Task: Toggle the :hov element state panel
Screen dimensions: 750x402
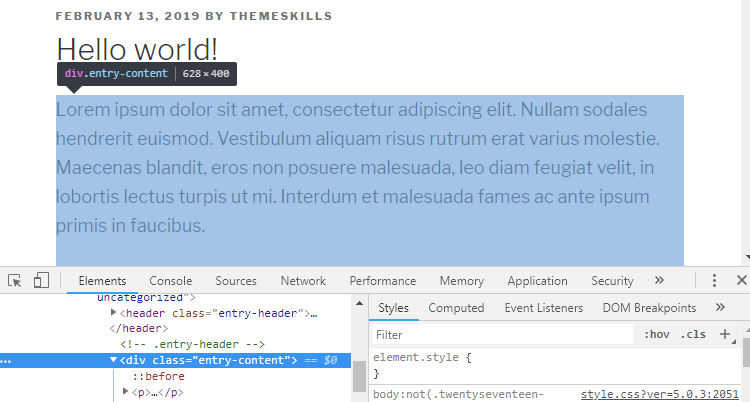Action: (656, 335)
